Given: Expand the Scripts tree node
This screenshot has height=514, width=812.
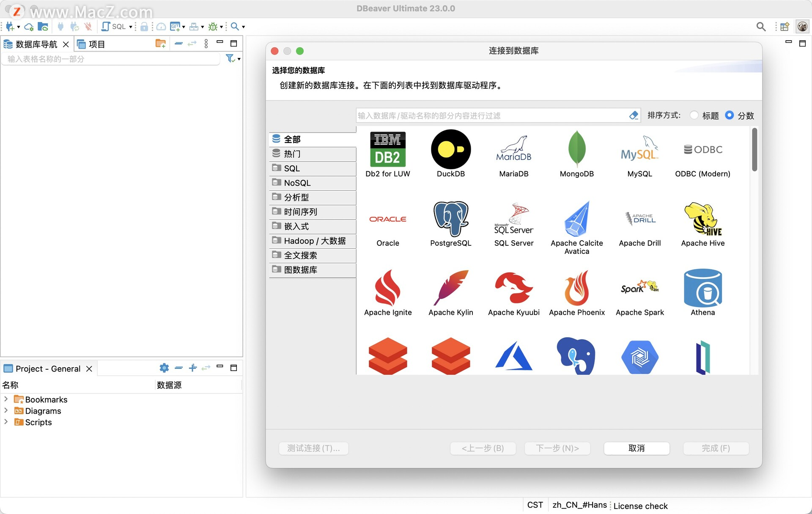Looking at the screenshot, I should point(6,422).
